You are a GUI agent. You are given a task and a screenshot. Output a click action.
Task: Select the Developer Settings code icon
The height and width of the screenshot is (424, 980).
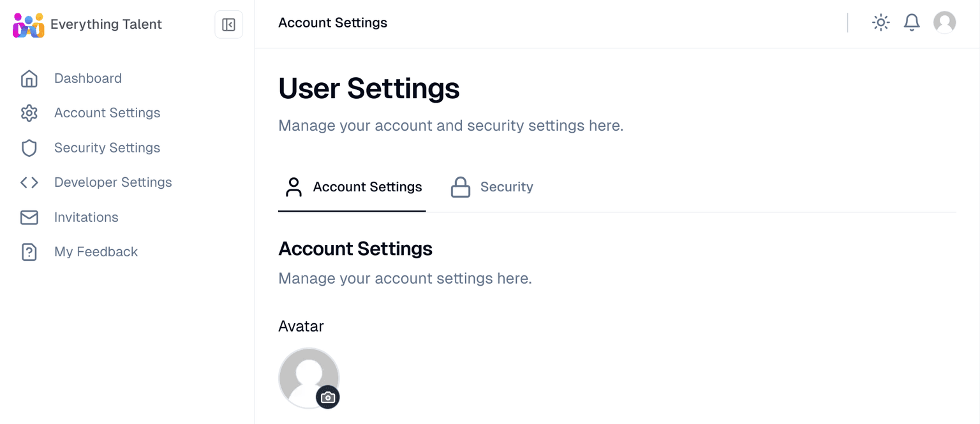(x=29, y=182)
